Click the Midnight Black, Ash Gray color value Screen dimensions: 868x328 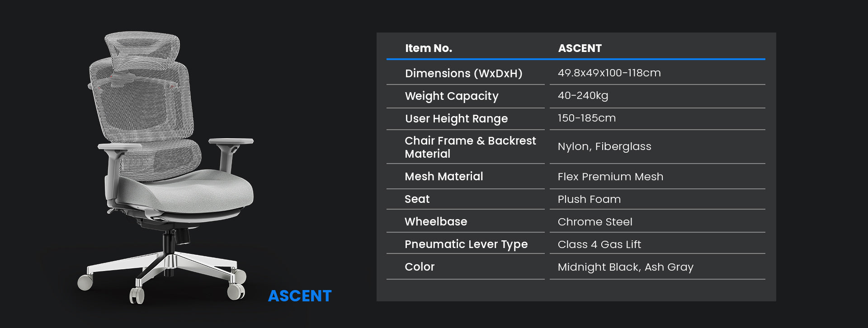click(625, 267)
